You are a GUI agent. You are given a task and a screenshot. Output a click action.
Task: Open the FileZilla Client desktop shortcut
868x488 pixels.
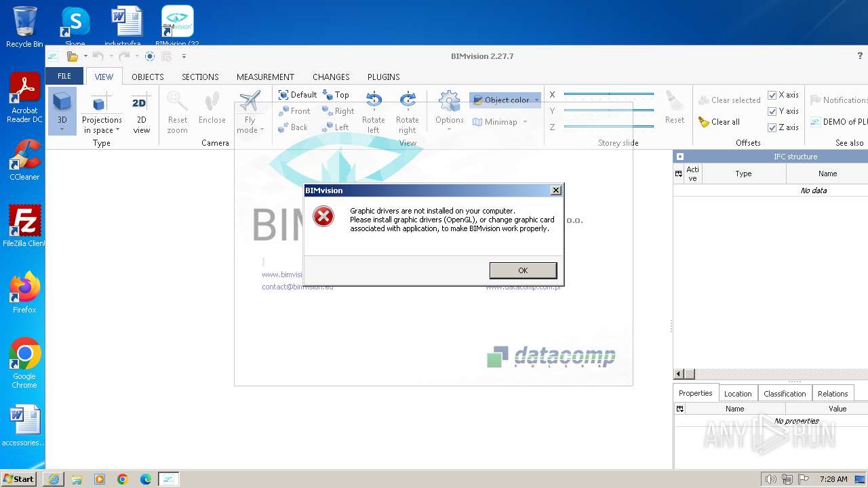[24, 227]
